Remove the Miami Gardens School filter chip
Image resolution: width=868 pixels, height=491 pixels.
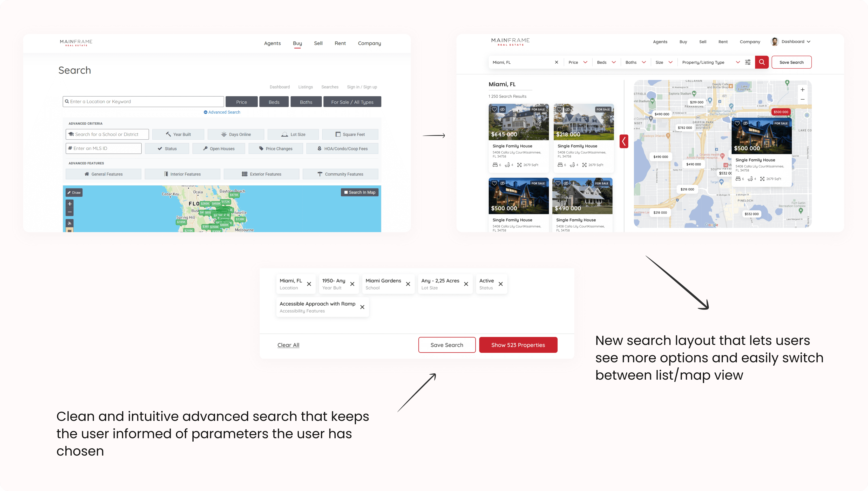pyautogui.click(x=408, y=284)
